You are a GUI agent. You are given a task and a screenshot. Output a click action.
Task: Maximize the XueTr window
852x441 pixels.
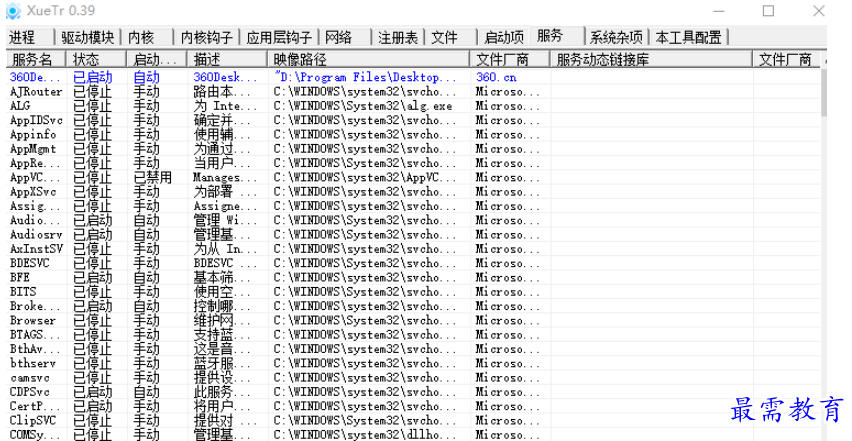[x=768, y=11]
